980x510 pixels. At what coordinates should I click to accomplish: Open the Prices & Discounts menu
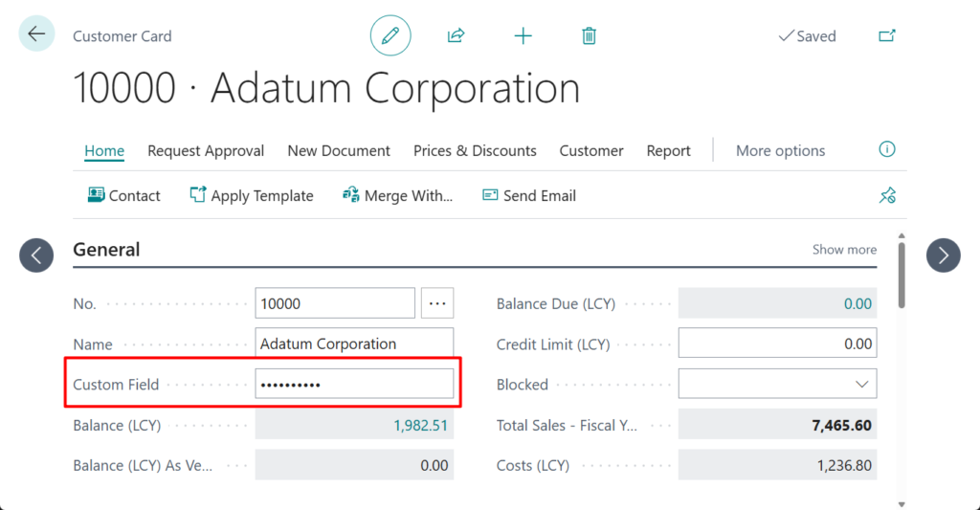tap(475, 151)
